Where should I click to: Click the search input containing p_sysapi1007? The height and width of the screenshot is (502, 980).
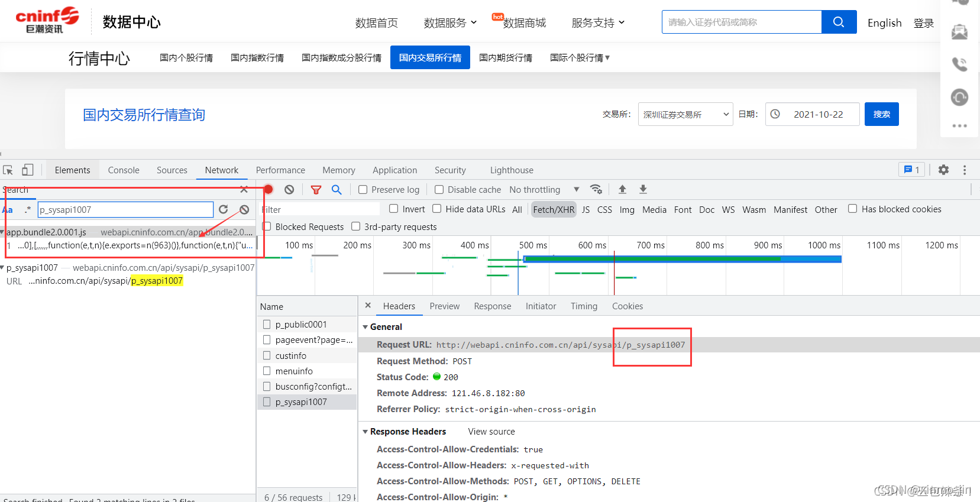pyautogui.click(x=125, y=209)
